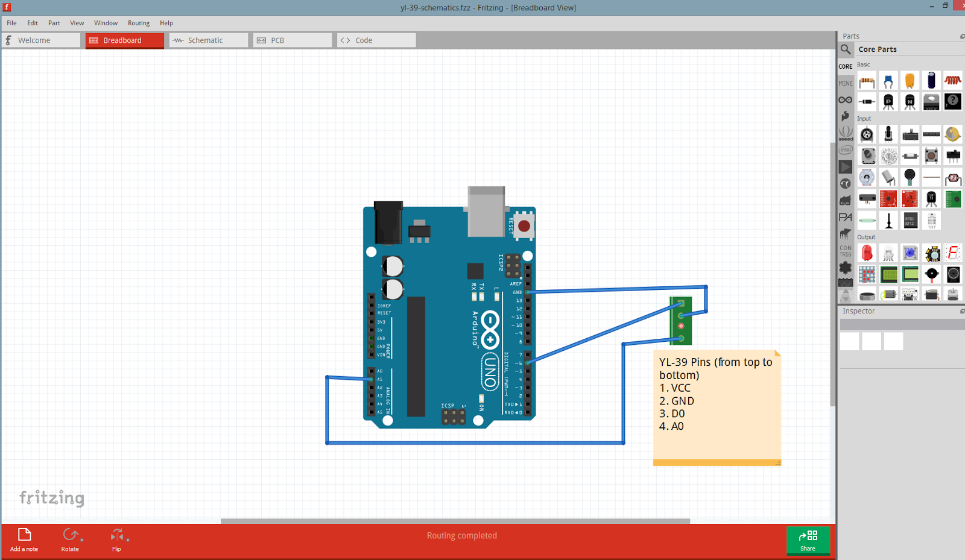Image resolution: width=965 pixels, height=560 pixels.
Task: Open Flip options dropdown arrow
Action: tap(128, 540)
